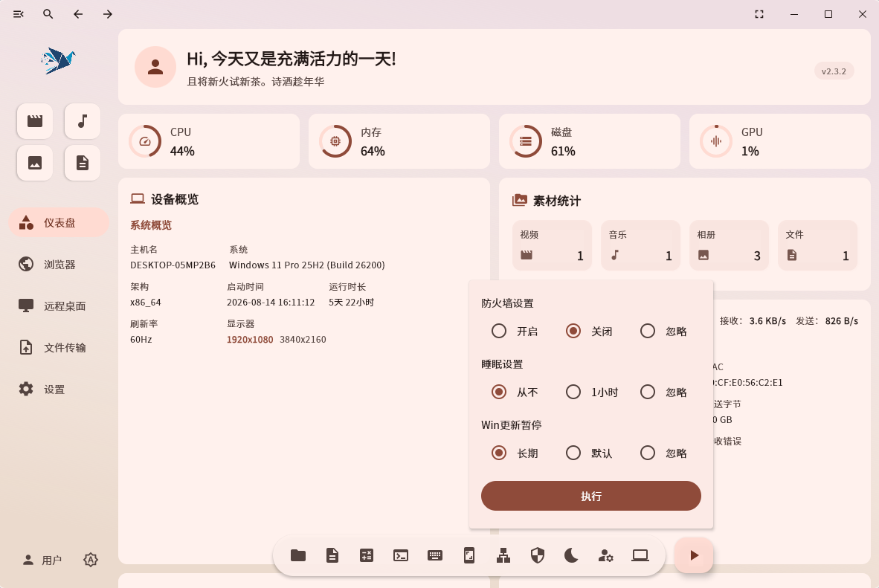879x588 pixels.
Task: Click the 内存 64% usage gauge
Action: [335, 141]
